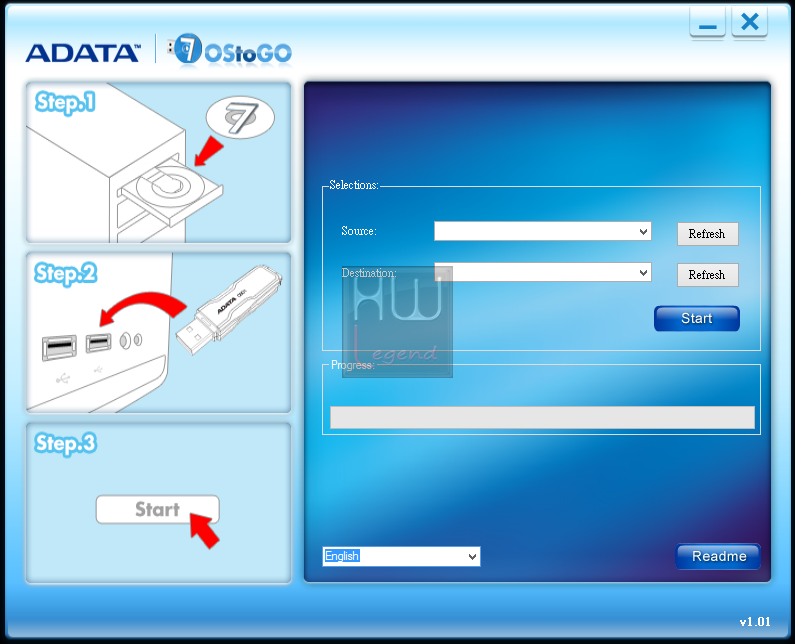
Task: Open the Destination drive dropdown
Action: pyautogui.click(x=543, y=272)
